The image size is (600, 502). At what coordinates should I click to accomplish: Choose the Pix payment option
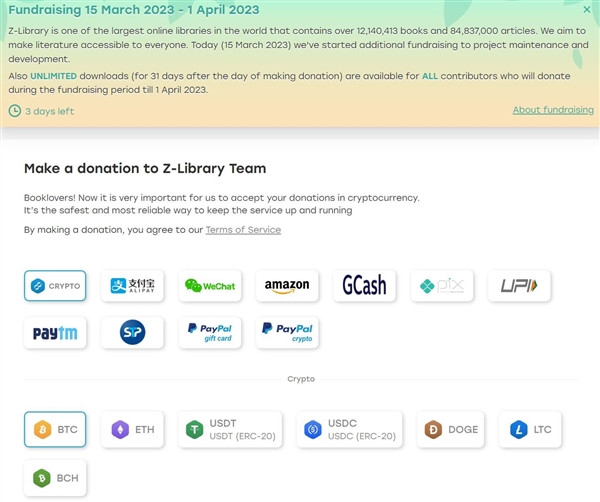click(442, 286)
